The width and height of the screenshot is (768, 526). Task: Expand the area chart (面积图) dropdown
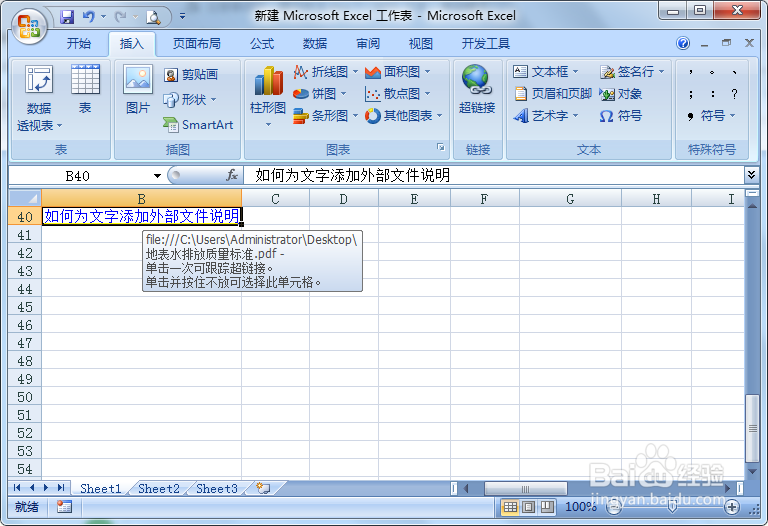(428, 72)
